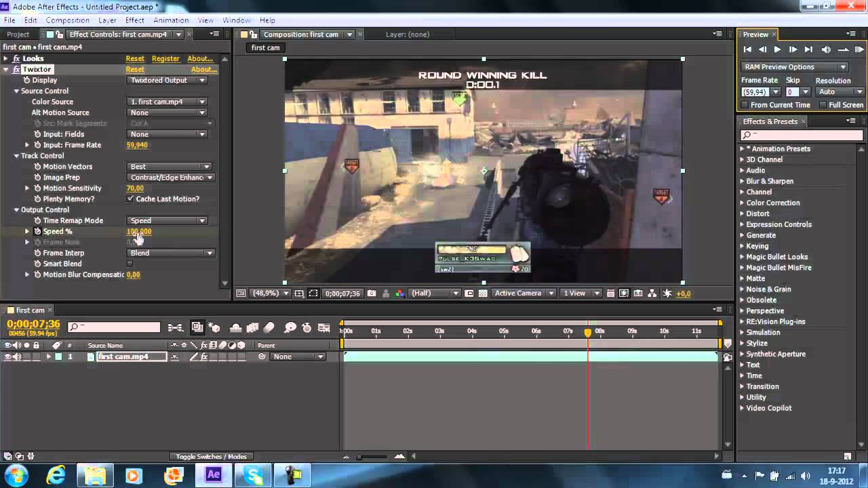Toggle Transparency Grid in the viewer
This screenshot has width=868, height=488.
483,293
